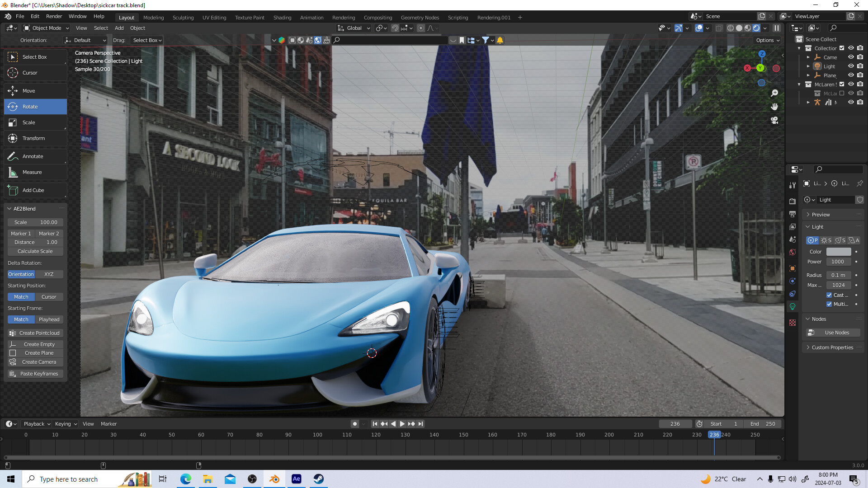This screenshot has width=868, height=488.
Task: Switch to Rendered viewport shading
Action: 756,28
